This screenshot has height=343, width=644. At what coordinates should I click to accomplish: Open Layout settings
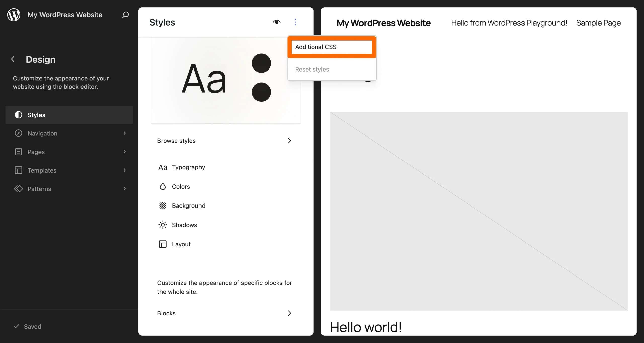click(226, 244)
